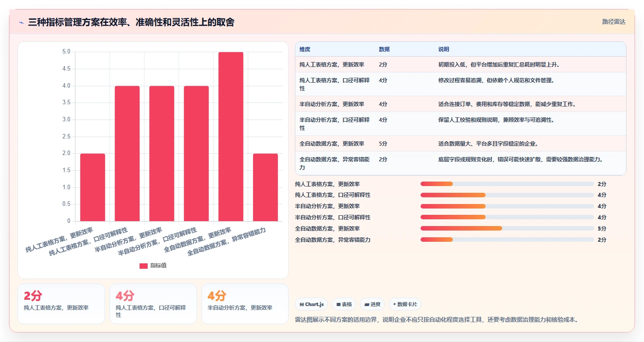Click the Chart.js tag

(x=311, y=304)
